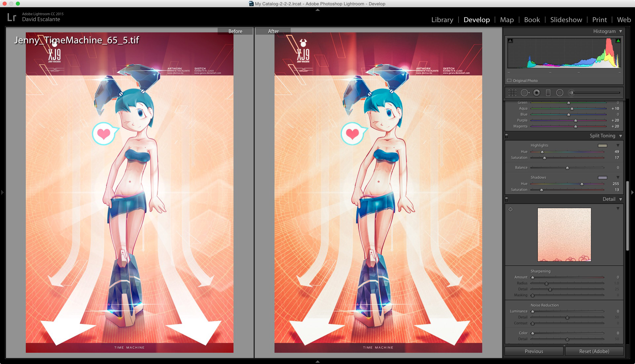Select the Radial Filter tool

560,93
